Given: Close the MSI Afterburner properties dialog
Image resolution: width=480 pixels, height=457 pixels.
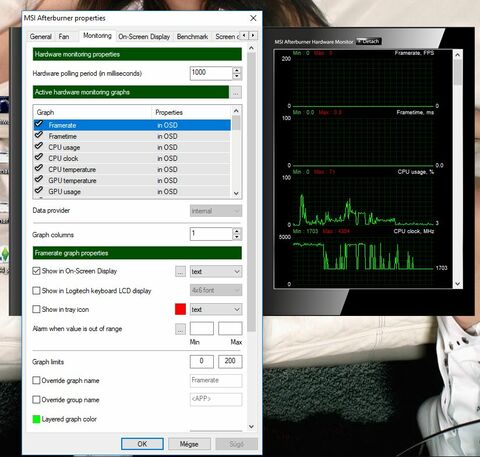Looking at the screenshot, I should click(253, 18).
